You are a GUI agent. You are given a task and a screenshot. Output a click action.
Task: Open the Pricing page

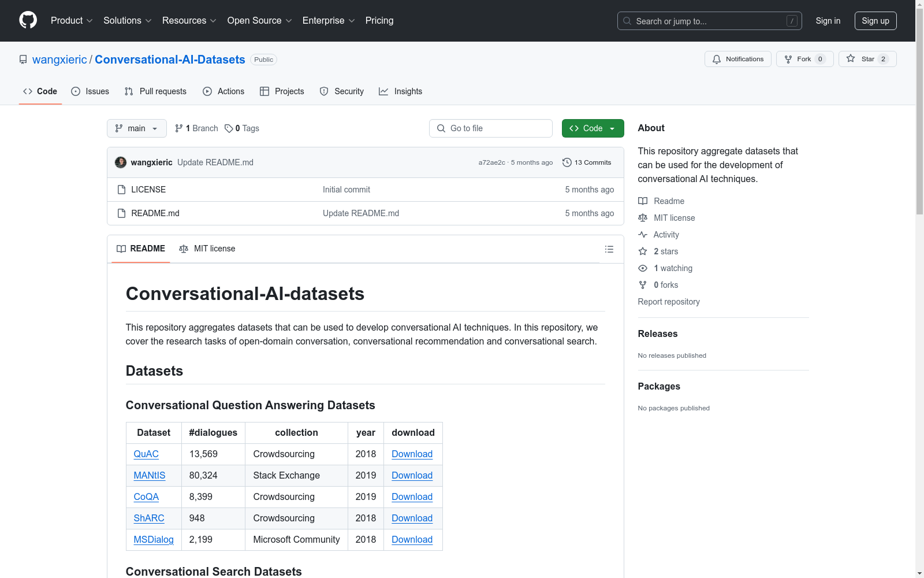click(379, 21)
